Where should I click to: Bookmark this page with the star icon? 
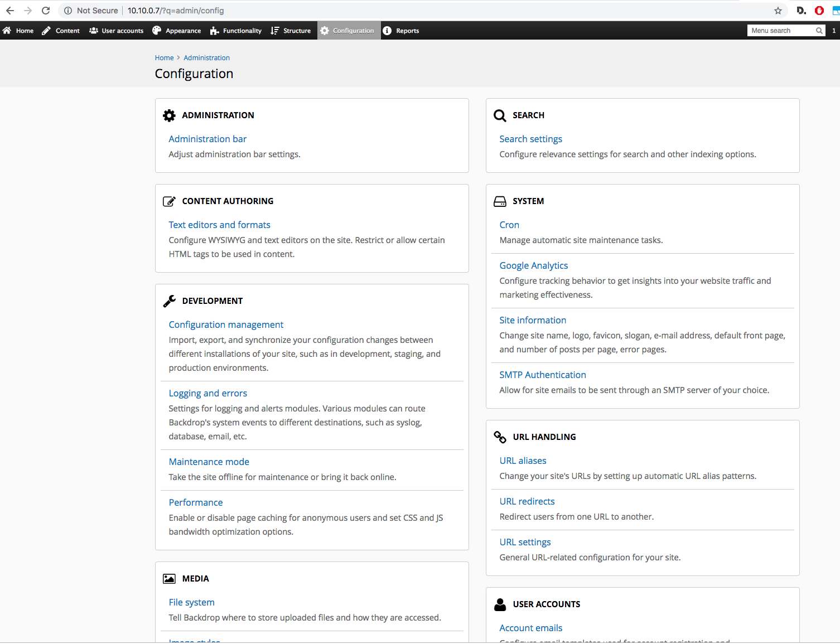tap(778, 11)
